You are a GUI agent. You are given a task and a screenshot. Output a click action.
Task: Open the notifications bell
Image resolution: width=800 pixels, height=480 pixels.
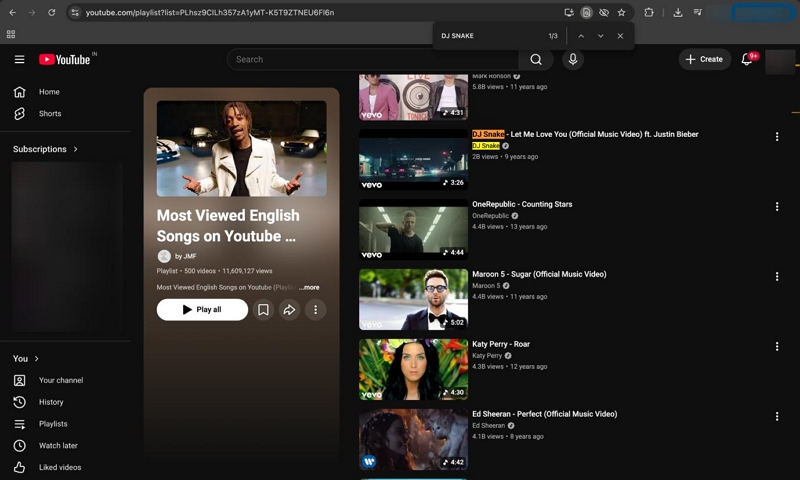pyautogui.click(x=747, y=59)
